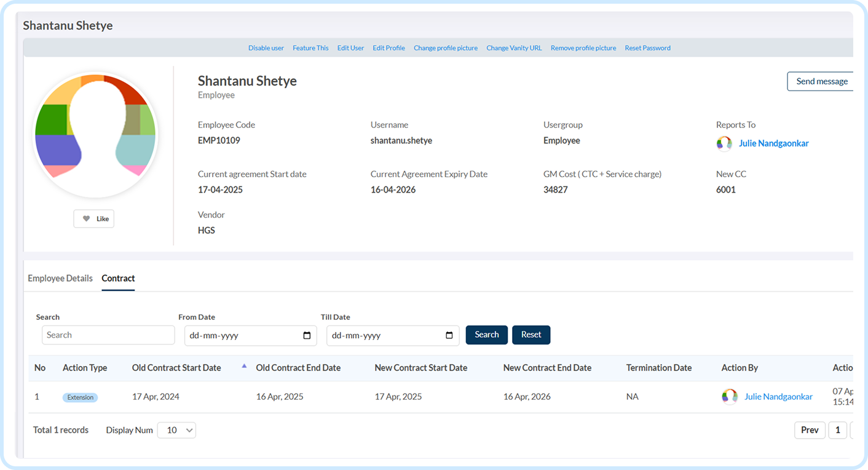
Task: Click the Disable user link
Action: pos(266,48)
